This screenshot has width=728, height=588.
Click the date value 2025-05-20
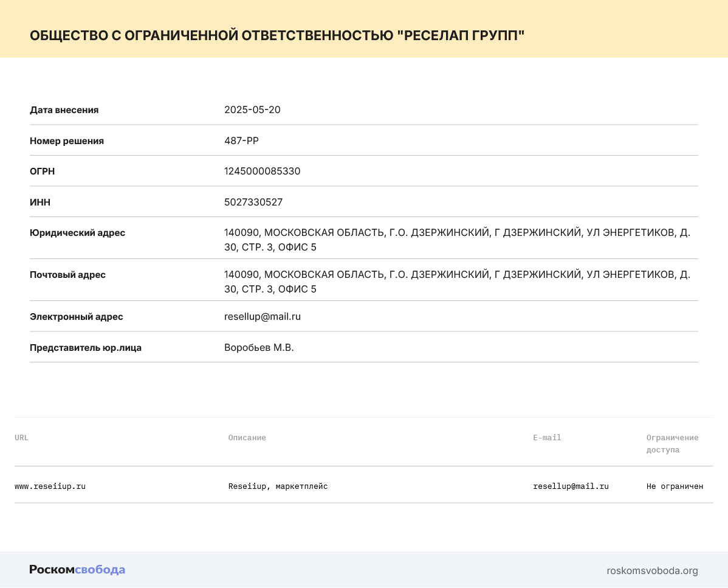coord(252,109)
